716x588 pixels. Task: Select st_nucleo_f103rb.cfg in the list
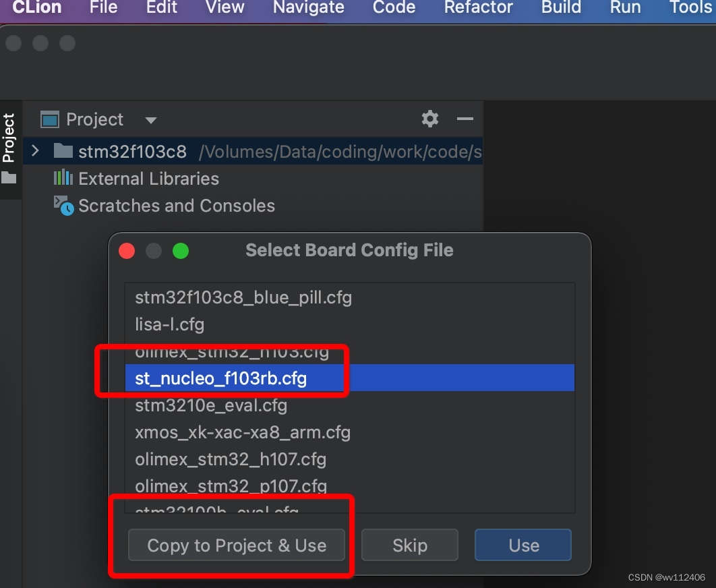tap(350, 378)
